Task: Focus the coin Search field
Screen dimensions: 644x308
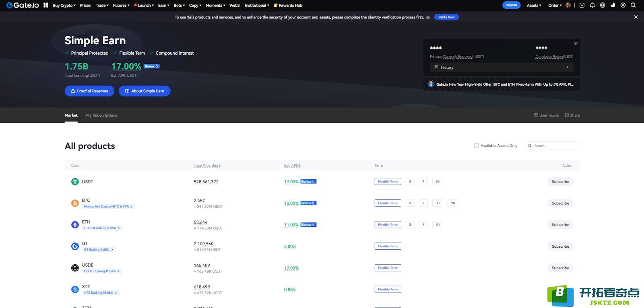Action: [x=553, y=146]
